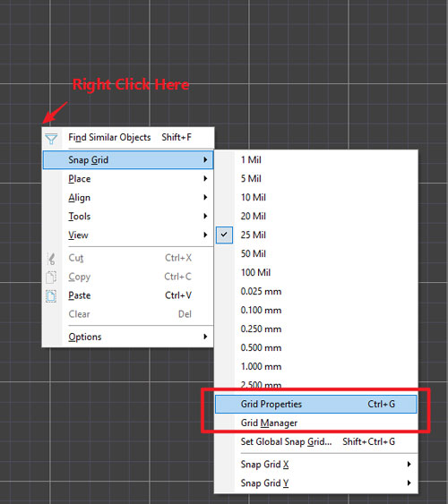Set snap grid to 0.250 mm
Screen dimensions: 448x504
coord(316,329)
